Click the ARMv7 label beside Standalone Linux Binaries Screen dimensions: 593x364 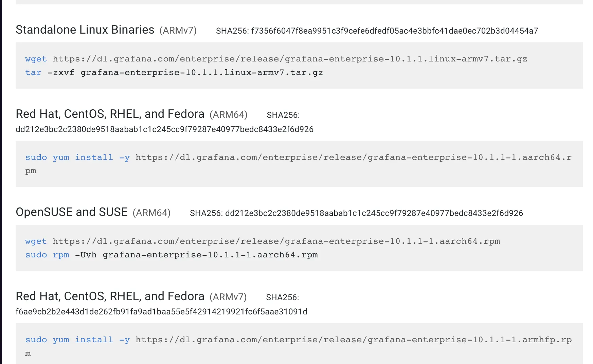(178, 31)
